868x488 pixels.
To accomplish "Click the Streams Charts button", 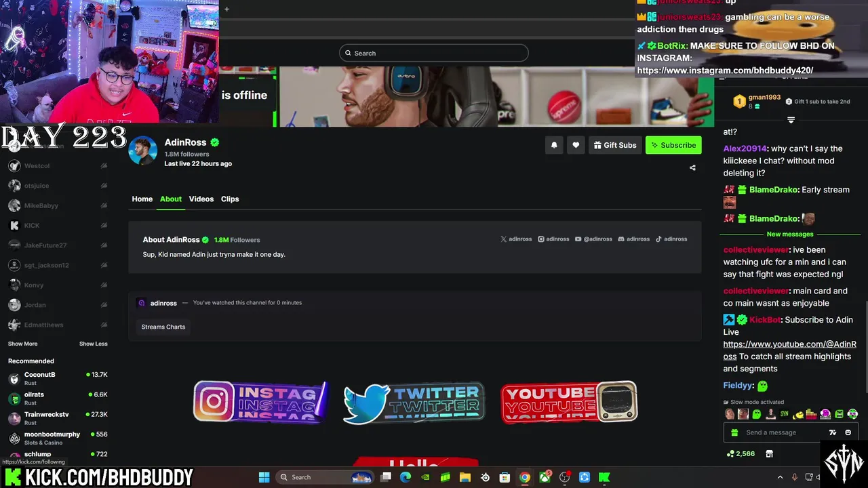I will (x=163, y=327).
